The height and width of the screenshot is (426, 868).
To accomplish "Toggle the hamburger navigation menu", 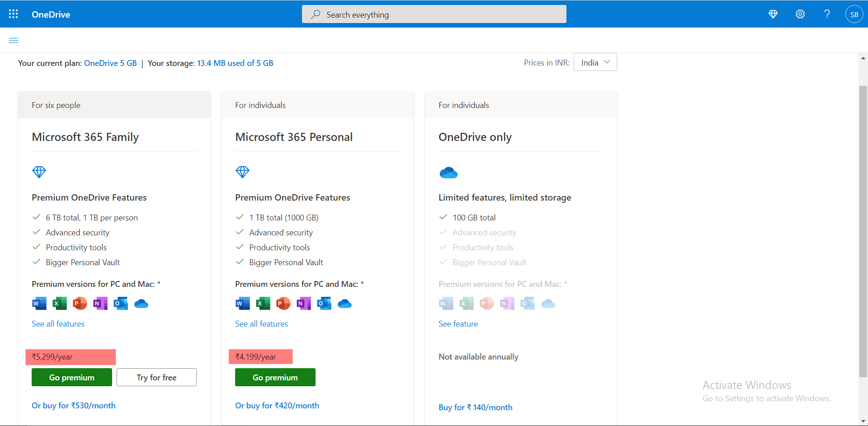I will pyautogui.click(x=14, y=40).
